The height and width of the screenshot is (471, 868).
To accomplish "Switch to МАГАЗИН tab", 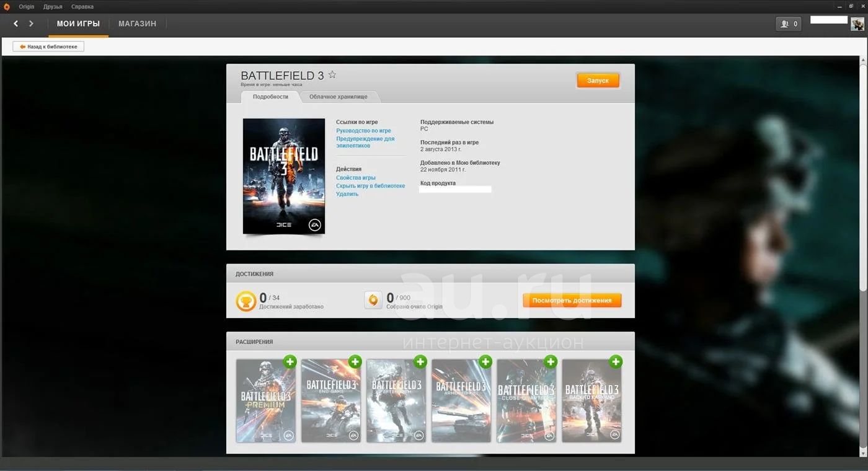I will pyautogui.click(x=138, y=24).
